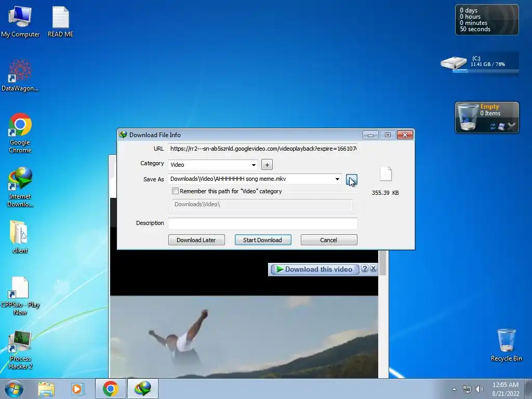Click the Start Download button
This screenshot has height=399, width=532.
click(x=263, y=240)
